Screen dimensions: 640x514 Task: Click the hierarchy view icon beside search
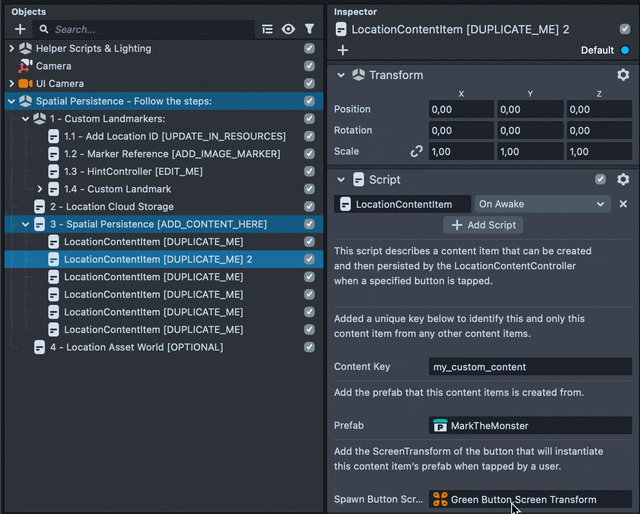point(267,29)
